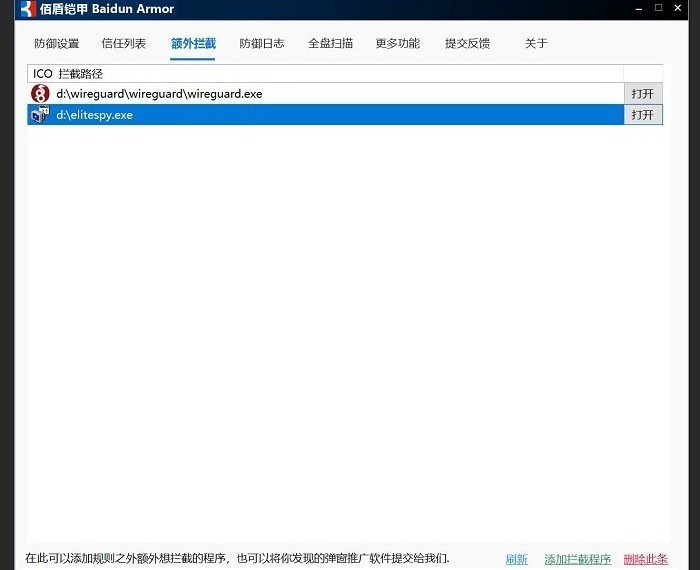
Task: Click the elitespy.exe program icon
Action: (x=40, y=115)
